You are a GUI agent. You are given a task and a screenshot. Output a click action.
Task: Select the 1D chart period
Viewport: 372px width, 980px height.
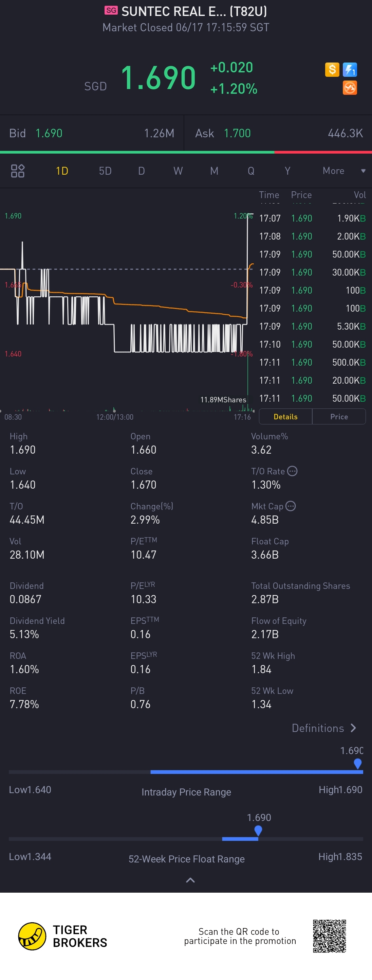click(62, 171)
